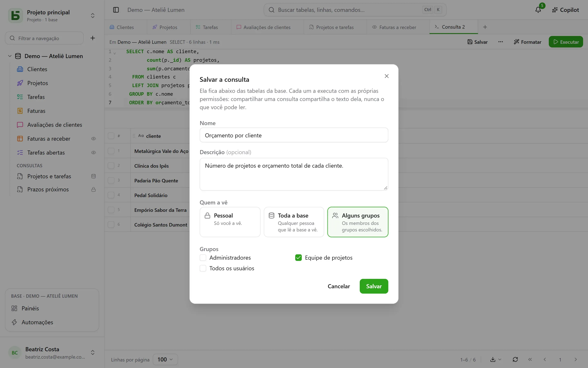Collapse the Demo — Ateliê Lumen tree
The width and height of the screenshot is (588, 368).
[10, 56]
